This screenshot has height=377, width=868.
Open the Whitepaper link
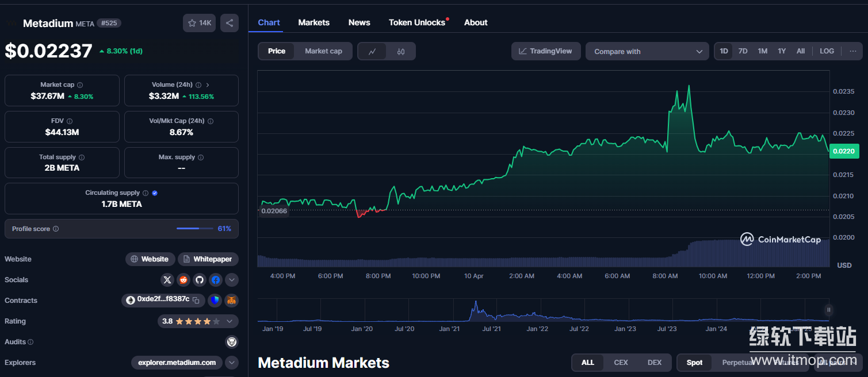pos(208,259)
